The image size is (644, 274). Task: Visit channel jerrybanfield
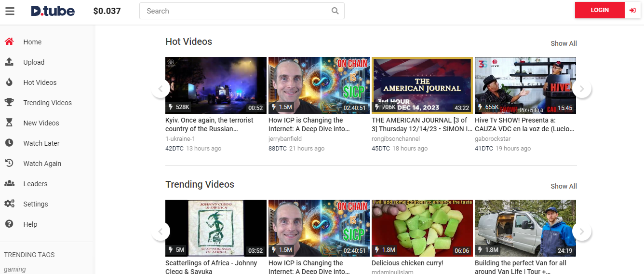pos(285,138)
